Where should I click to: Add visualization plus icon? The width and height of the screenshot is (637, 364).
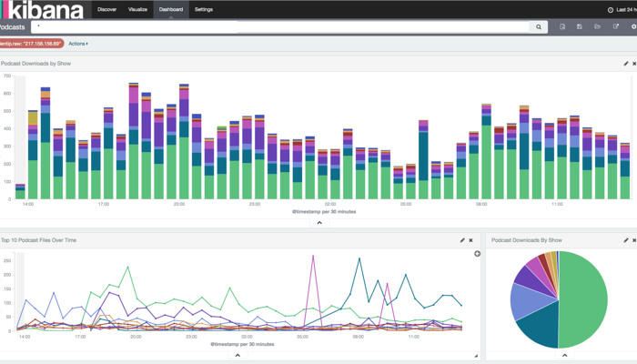[x=633, y=26]
